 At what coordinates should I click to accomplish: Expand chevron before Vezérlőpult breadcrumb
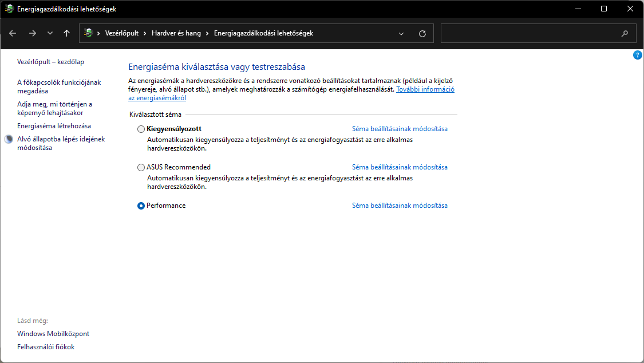(x=98, y=33)
